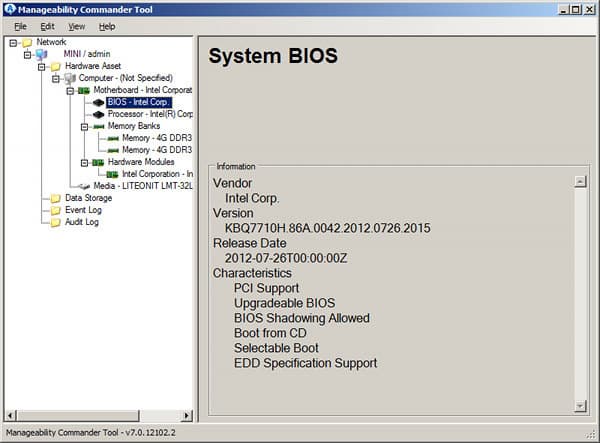The width and height of the screenshot is (600, 443).
Task: Click the Network folder icon
Action: [x=27, y=42]
